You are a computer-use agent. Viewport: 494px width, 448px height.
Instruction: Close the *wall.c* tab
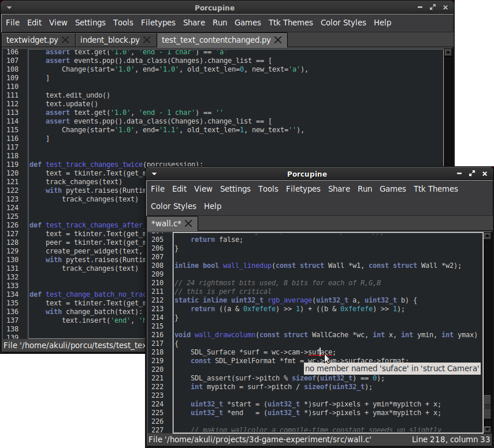point(188,223)
